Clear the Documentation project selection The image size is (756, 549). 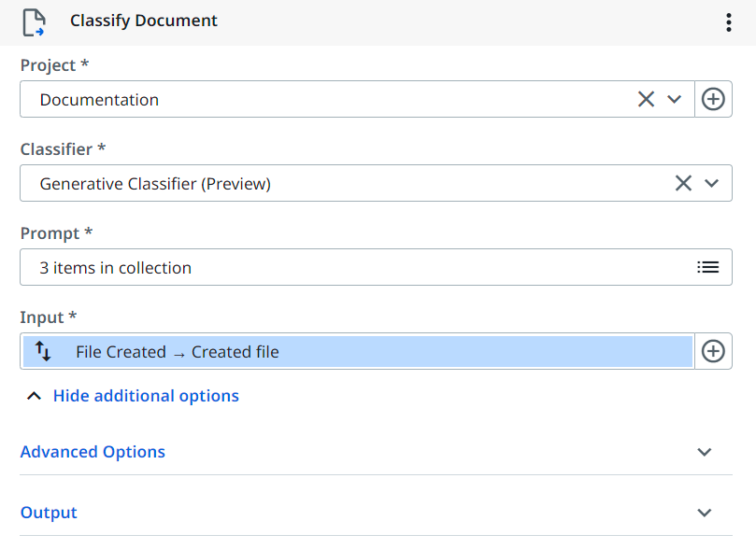tap(646, 99)
